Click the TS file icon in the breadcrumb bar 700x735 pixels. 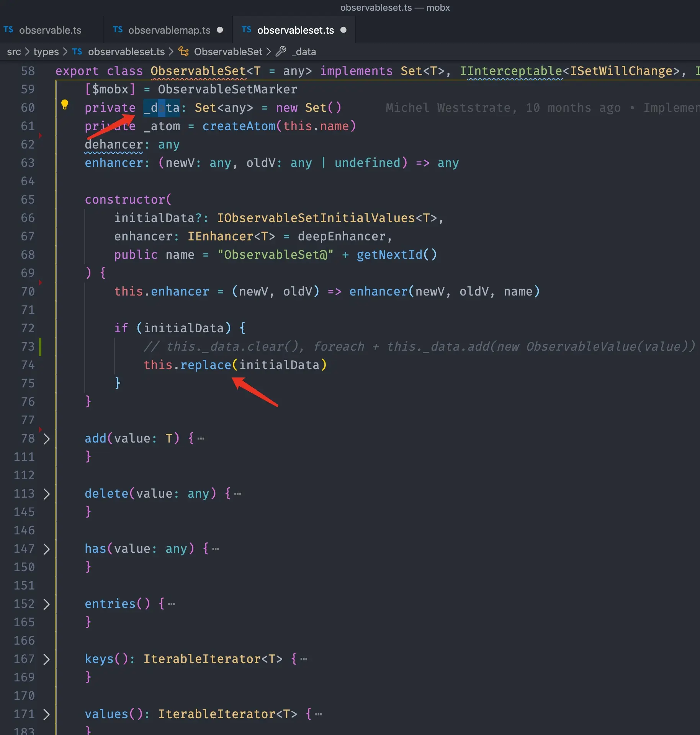[x=77, y=51]
